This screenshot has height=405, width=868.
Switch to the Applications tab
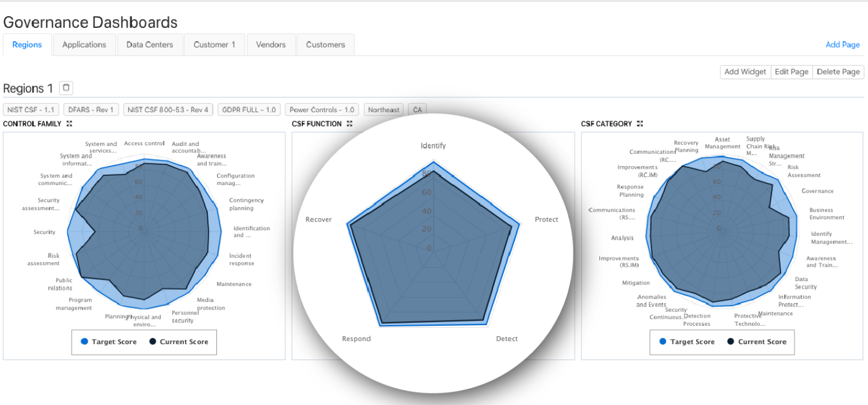[x=84, y=44]
